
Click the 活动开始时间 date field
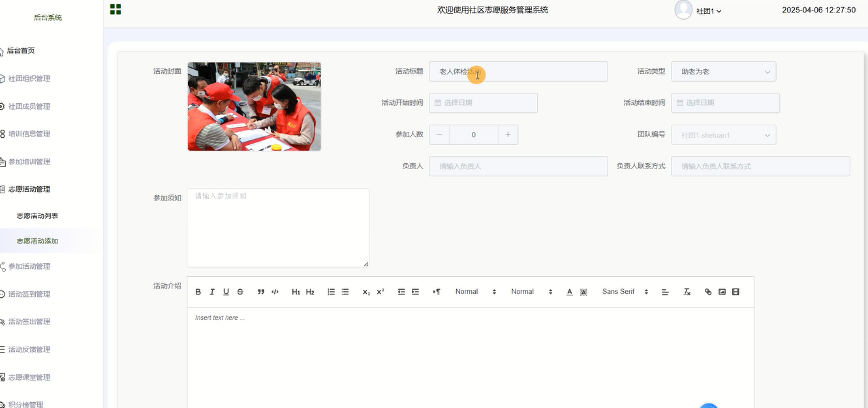[x=483, y=103]
